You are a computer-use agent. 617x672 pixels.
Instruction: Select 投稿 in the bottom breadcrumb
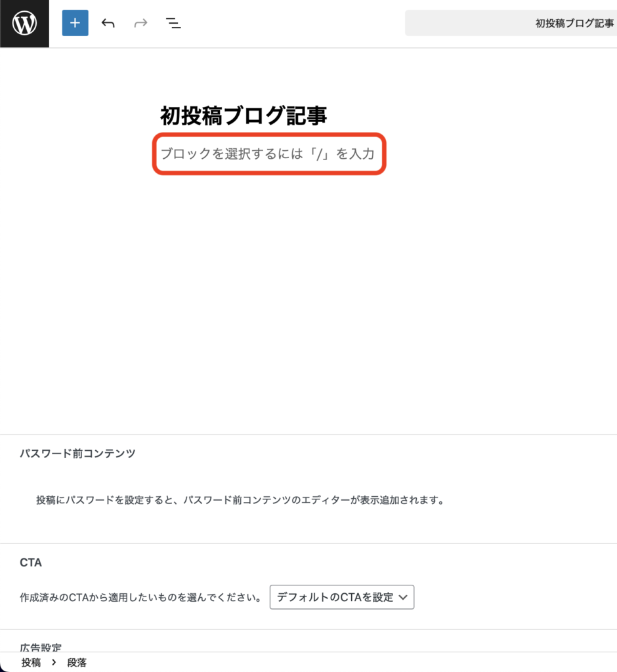[31, 663]
